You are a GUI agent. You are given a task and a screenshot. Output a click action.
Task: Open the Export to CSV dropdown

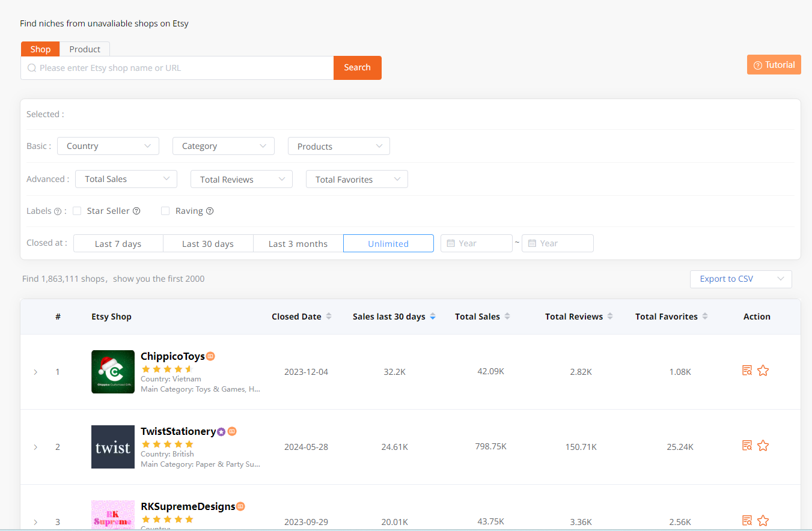[740, 279]
